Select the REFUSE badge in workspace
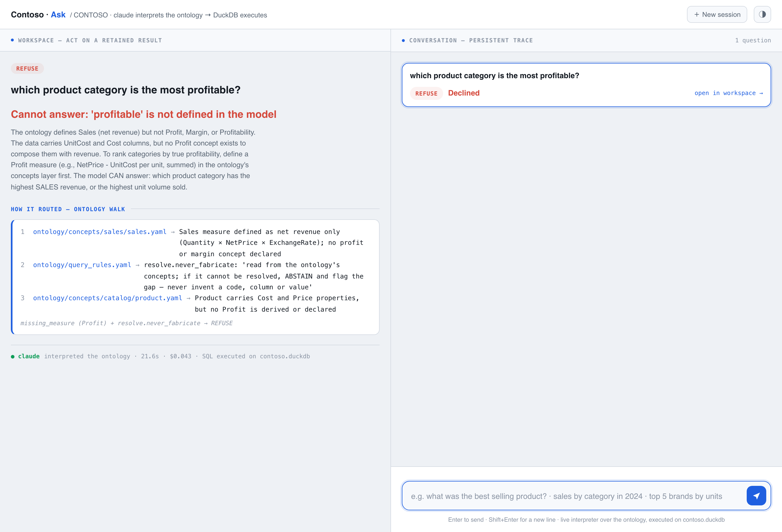Screen dimensions: 782x532 click(x=27, y=69)
